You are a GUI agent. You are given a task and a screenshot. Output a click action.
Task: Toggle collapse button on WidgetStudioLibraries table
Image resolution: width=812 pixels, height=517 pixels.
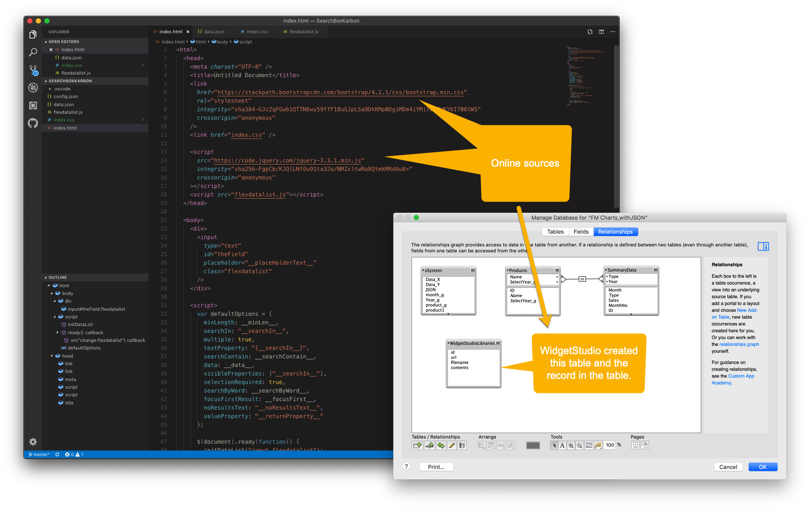click(498, 343)
